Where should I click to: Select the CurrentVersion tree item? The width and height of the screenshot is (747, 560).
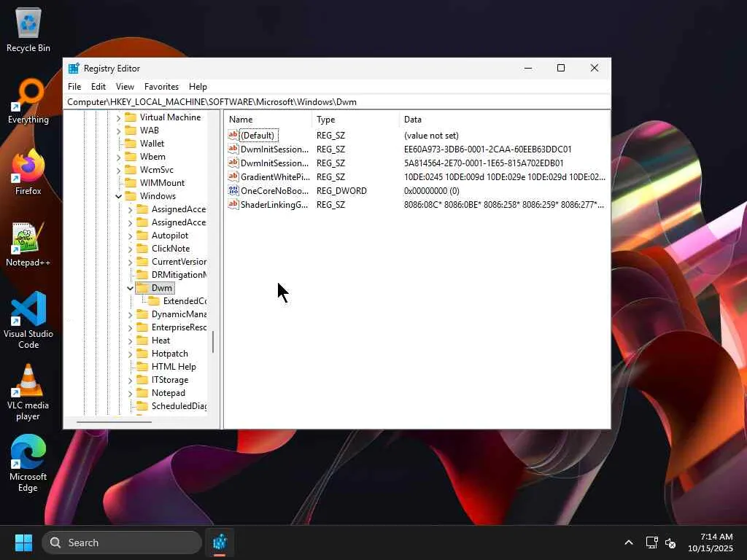179,262
